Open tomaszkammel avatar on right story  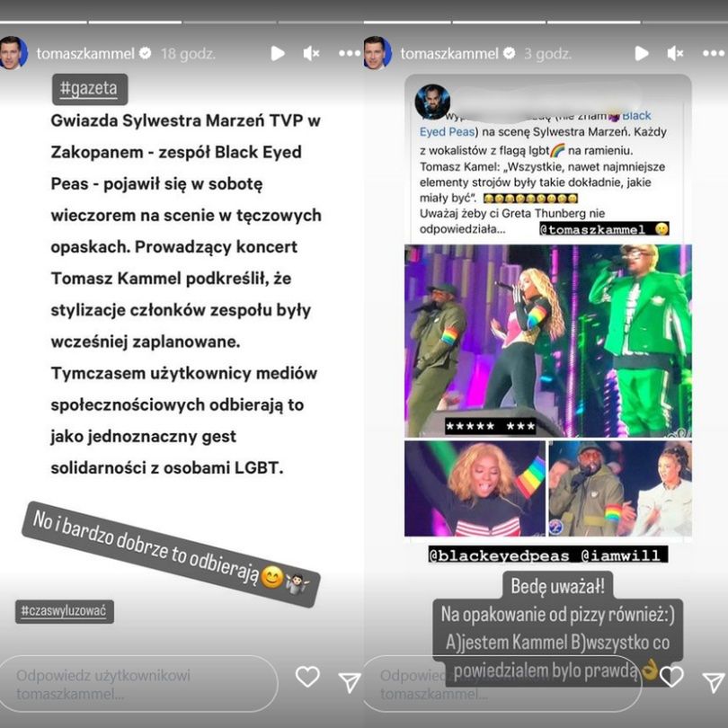click(377, 53)
